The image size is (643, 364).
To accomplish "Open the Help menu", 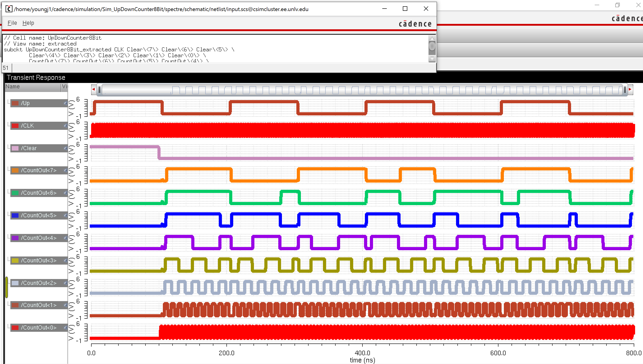I will click(28, 23).
